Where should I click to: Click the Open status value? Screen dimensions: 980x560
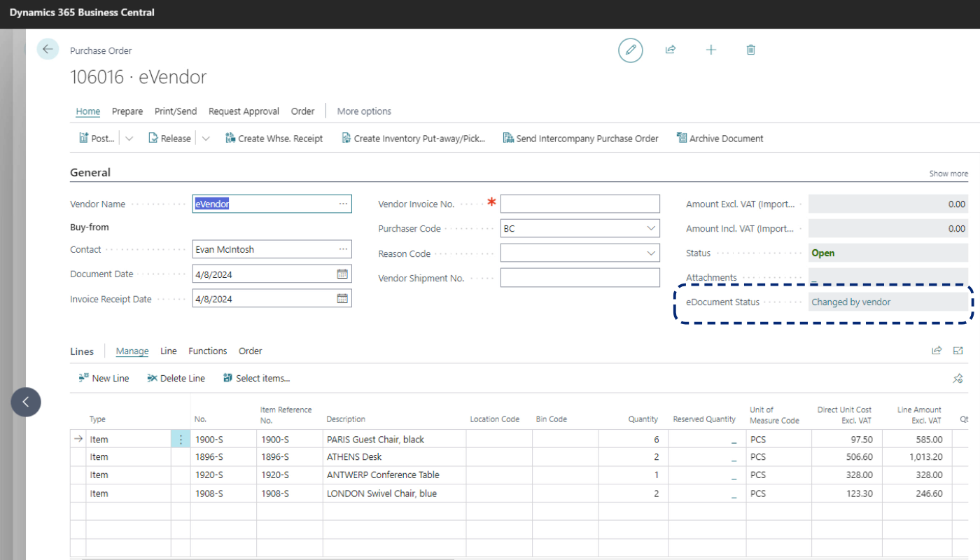coord(823,253)
